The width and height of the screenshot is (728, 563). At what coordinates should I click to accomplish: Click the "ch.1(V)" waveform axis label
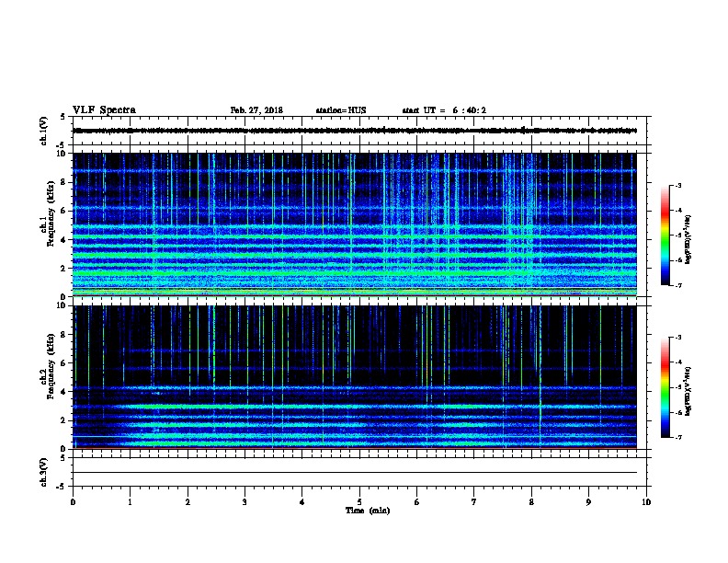pyautogui.click(x=44, y=131)
